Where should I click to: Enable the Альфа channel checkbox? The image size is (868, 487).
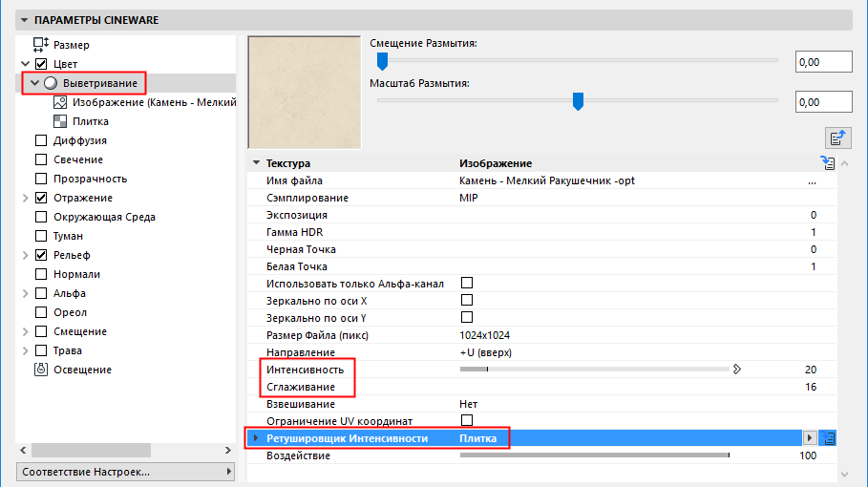(41, 293)
